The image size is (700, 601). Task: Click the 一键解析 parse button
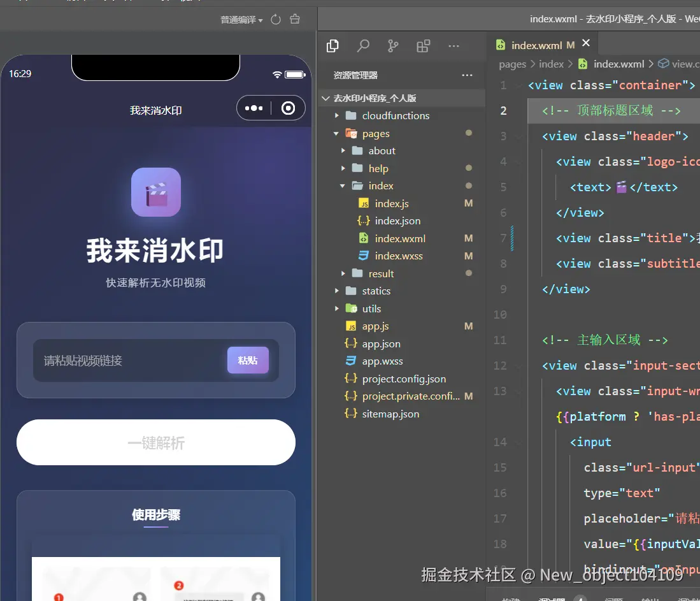click(156, 442)
